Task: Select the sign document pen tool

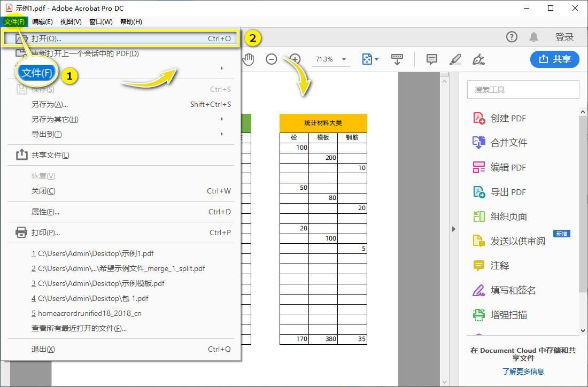Action: tap(478, 59)
